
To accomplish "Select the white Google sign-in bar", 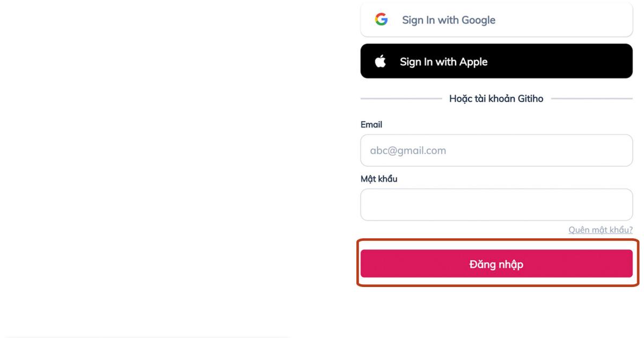I will pos(496,19).
